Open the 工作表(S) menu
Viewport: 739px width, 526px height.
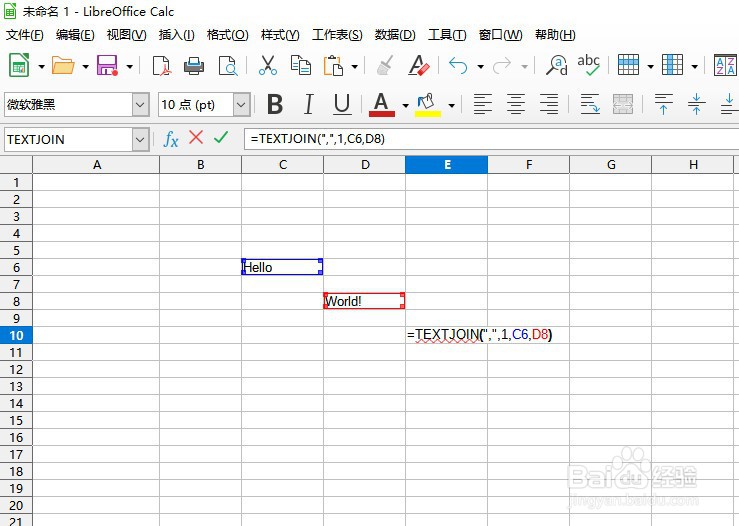click(337, 35)
